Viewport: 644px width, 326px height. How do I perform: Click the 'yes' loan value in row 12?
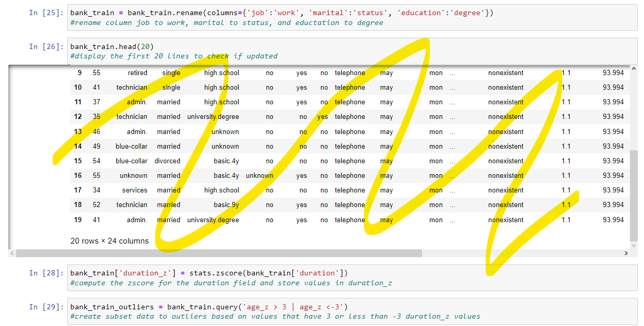[323, 117]
